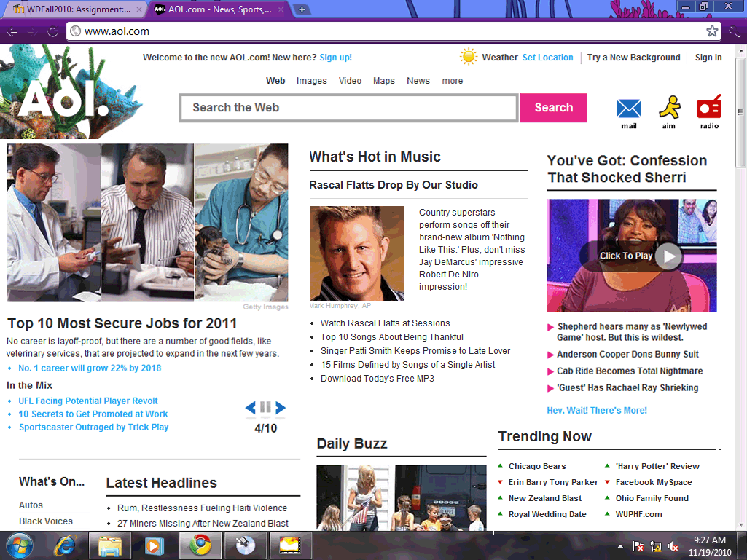This screenshot has width=747, height=560.
Task: Open Internet Explorer from the taskbar
Action: pos(65,545)
